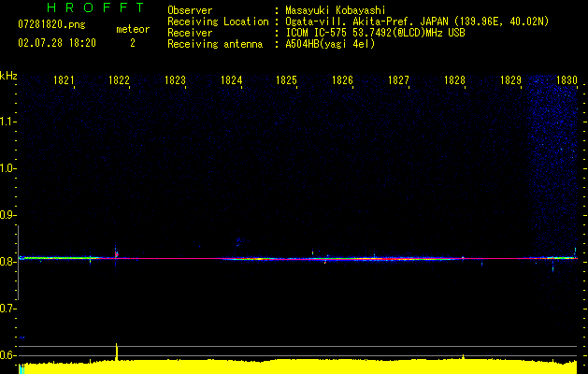This screenshot has width=588, height=374.
Task: Click the 1826 time marker
Action: (342, 80)
